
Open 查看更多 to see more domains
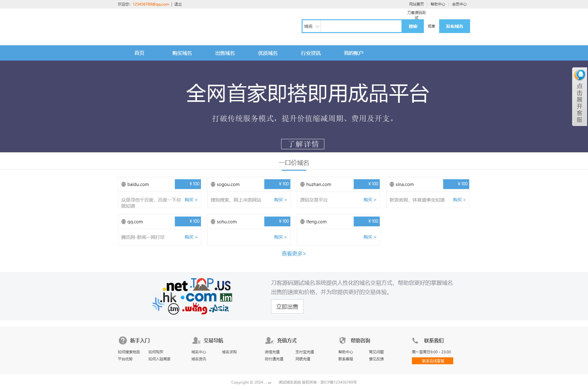293,253
